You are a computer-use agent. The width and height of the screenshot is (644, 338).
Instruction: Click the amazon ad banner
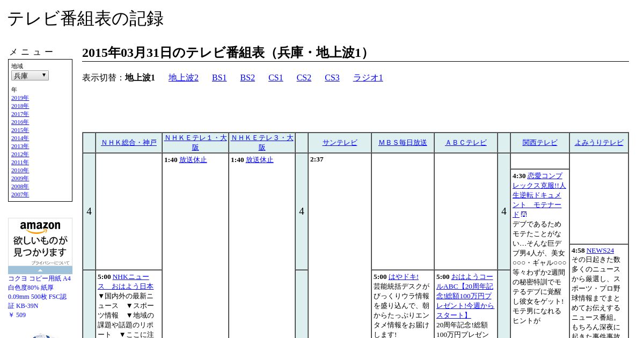pyautogui.click(x=40, y=242)
